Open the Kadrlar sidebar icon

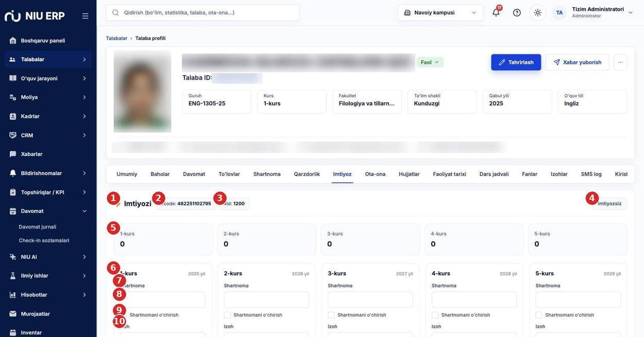(x=13, y=116)
